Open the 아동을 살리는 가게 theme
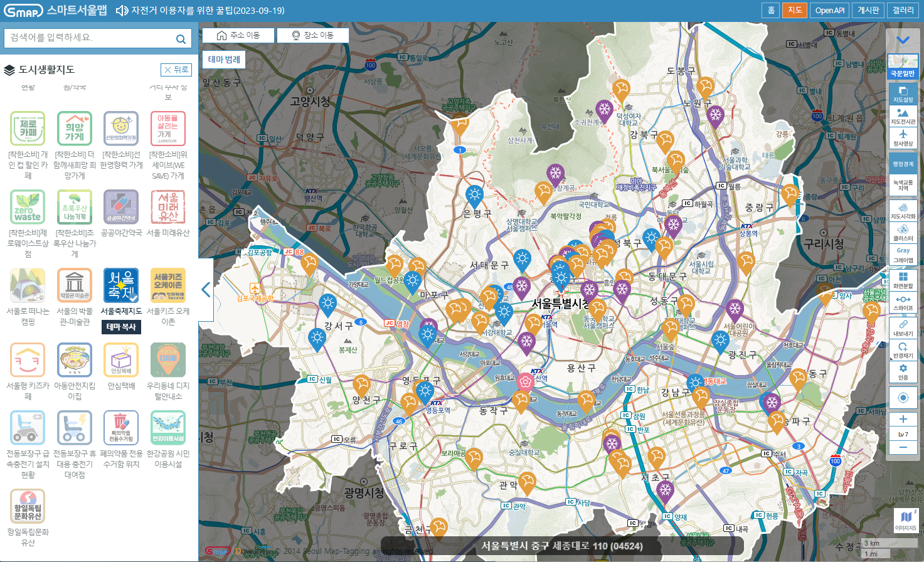 click(168, 129)
